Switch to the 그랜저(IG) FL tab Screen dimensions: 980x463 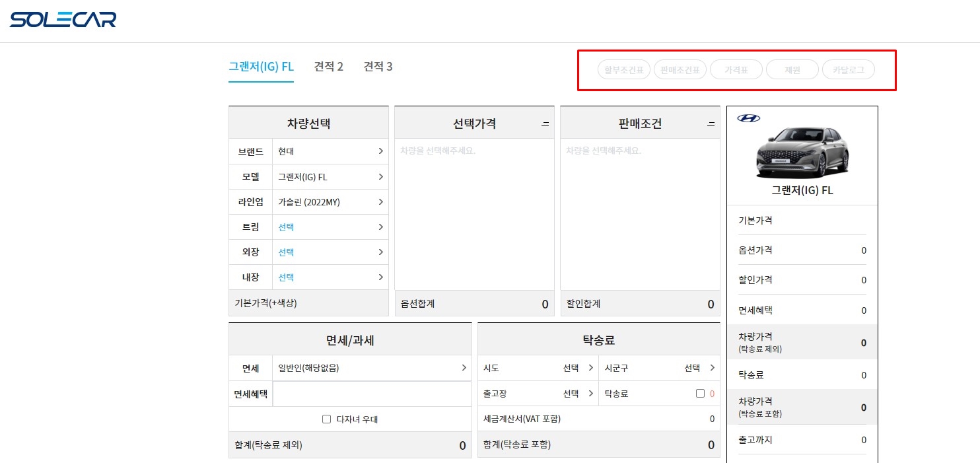pyautogui.click(x=261, y=67)
